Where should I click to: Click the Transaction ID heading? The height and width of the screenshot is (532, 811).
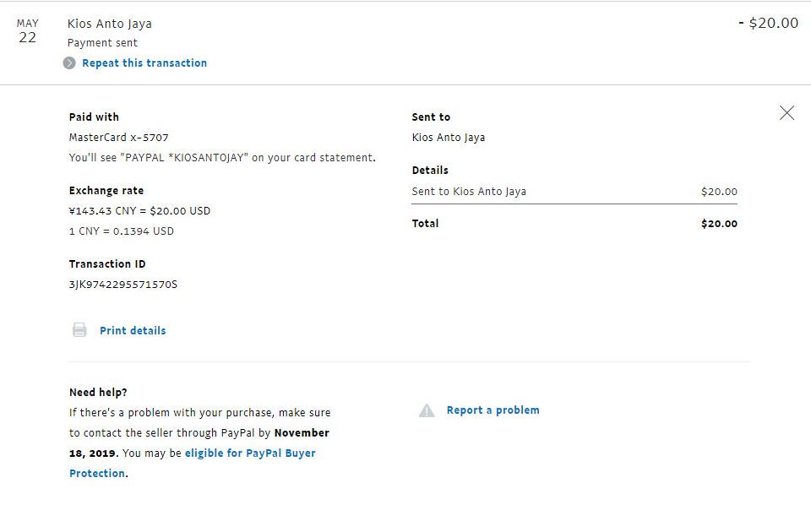(107, 264)
